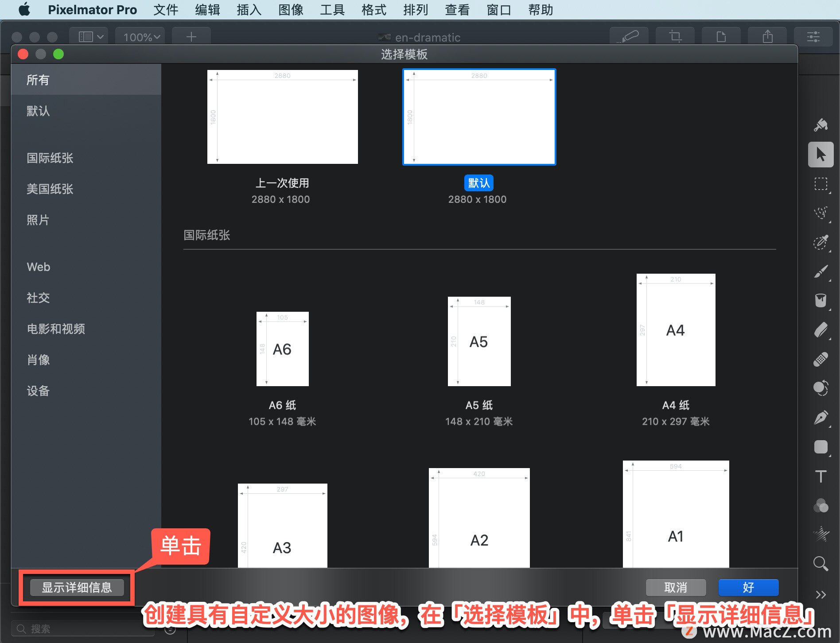The image size is (840, 643).
Task: Open the 排列 menu
Action: pyautogui.click(x=416, y=10)
